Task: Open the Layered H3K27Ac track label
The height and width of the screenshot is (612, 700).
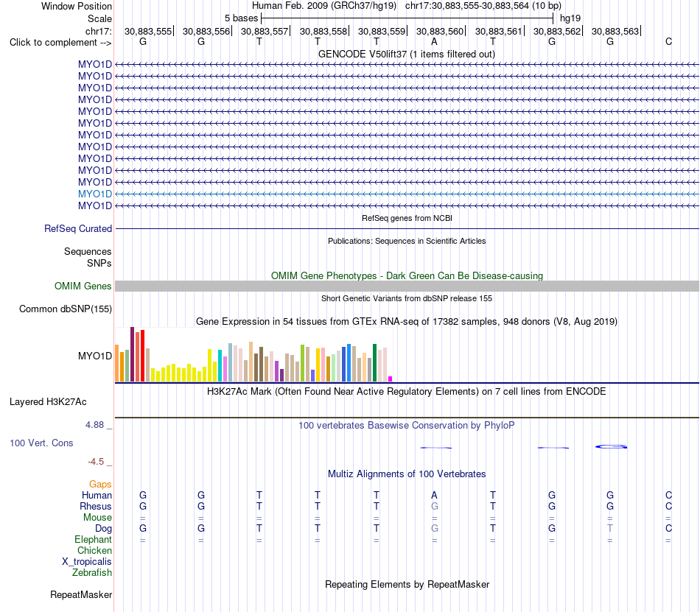Action: tap(48, 402)
